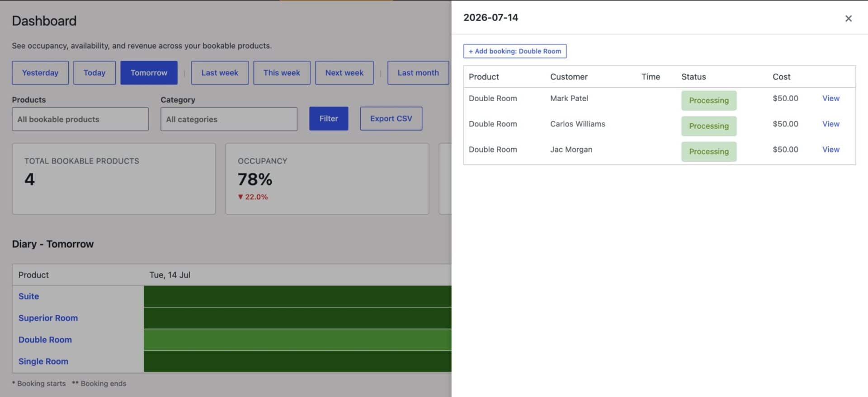The width and height of the screenshot is (868, 397).
Task: Click the Status column header
Action: pyautogui.click(x=693, y=77)
